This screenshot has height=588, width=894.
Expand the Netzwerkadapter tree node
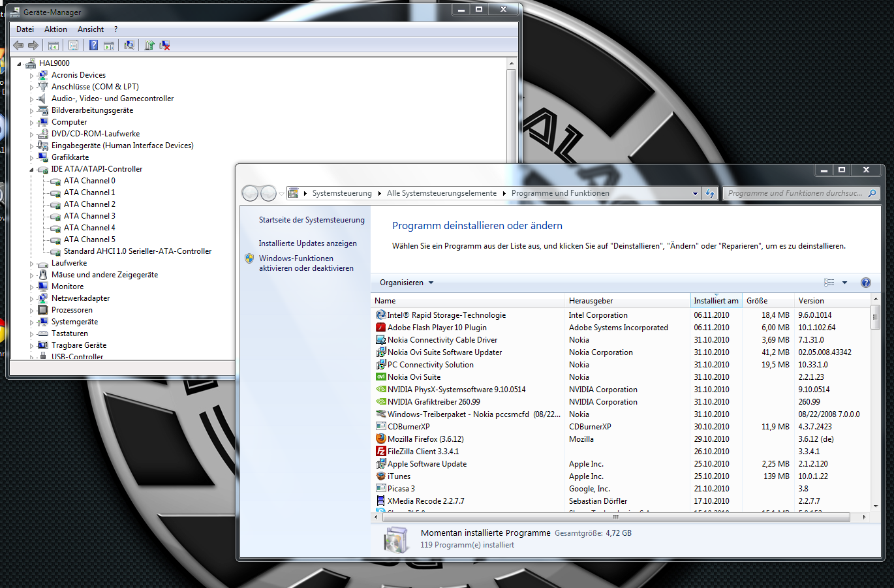pos(31,299)
